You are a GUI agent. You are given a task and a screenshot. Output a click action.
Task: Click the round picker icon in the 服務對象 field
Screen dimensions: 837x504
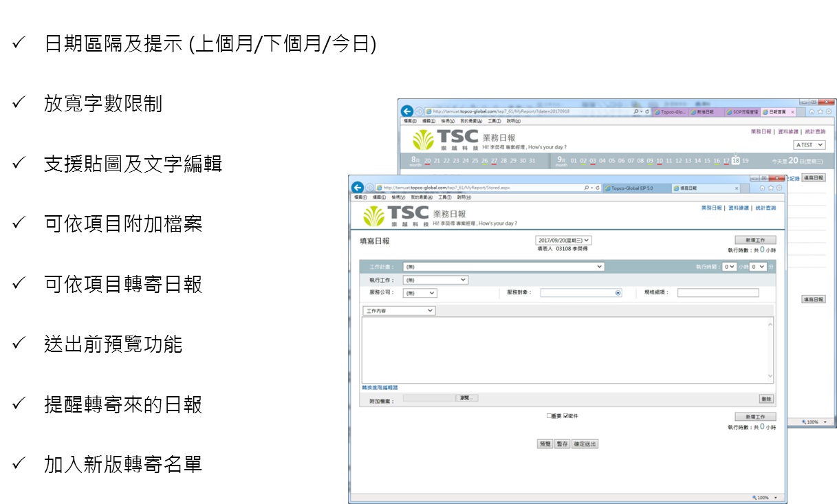tap(618, 293)
